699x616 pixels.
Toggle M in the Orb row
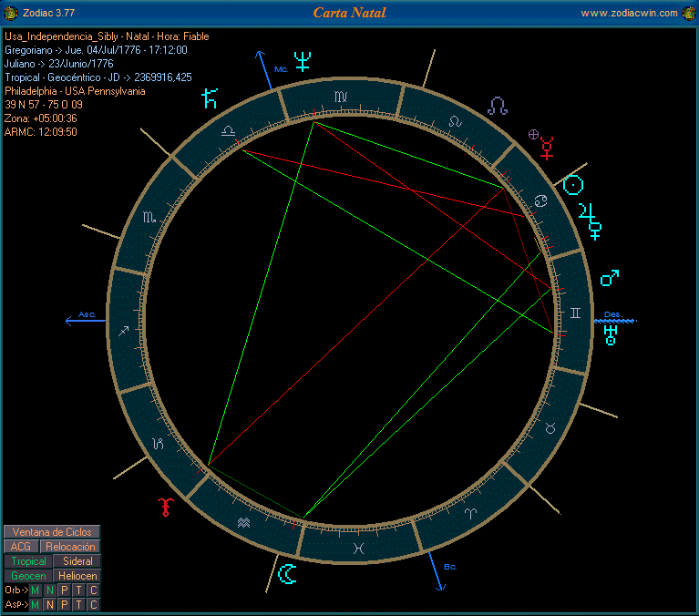(36, 590)
